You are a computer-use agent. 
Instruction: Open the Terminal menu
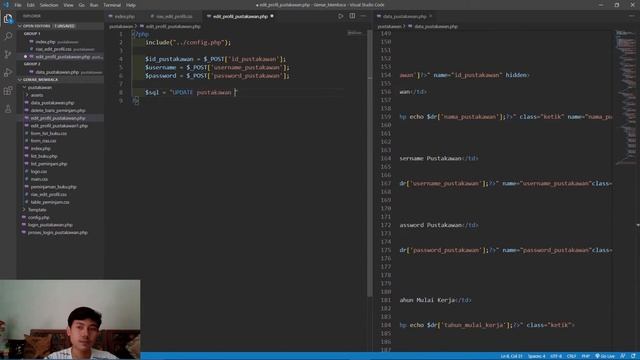tap(112, 5)
